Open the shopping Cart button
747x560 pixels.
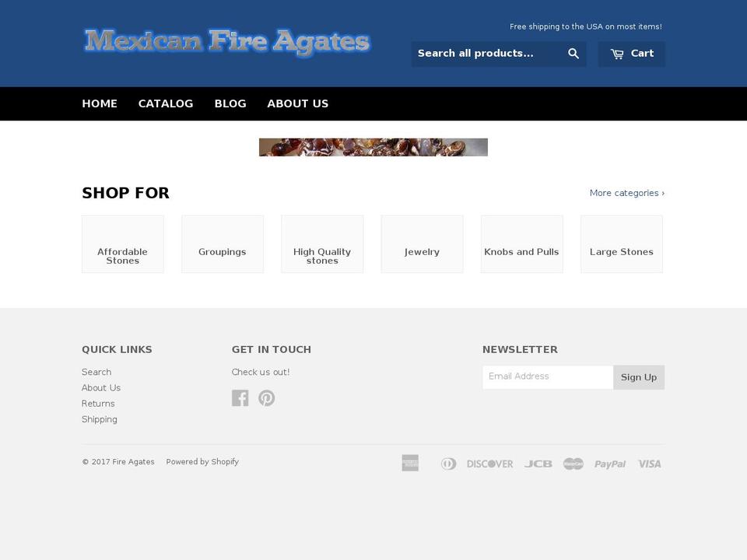pyautogui.click(x=632, y=54)
